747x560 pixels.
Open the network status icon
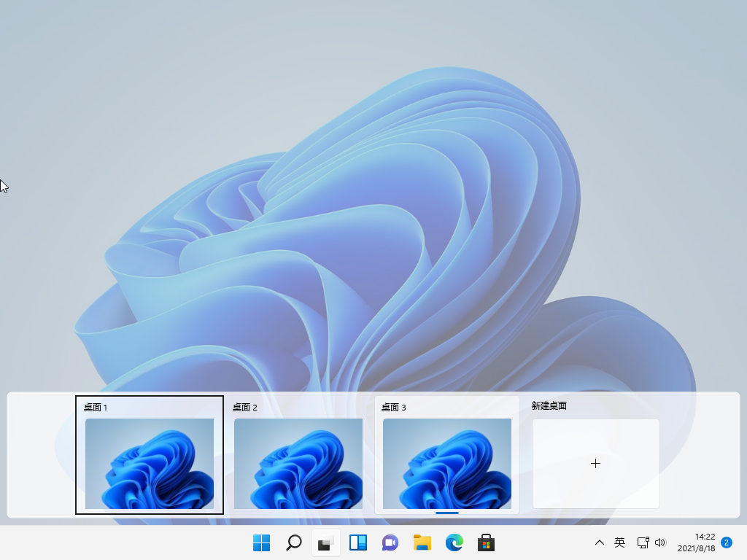pyautogui.click(x=644, y=542)
